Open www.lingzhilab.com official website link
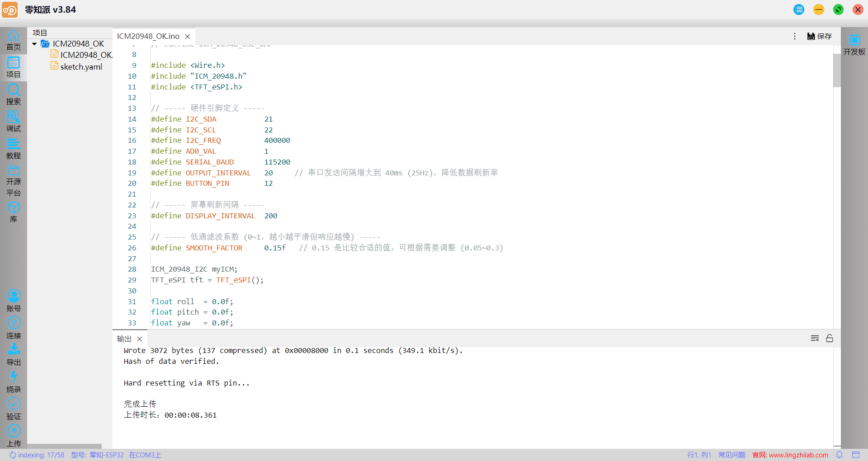The image size is (868, 461). [798, 455]
